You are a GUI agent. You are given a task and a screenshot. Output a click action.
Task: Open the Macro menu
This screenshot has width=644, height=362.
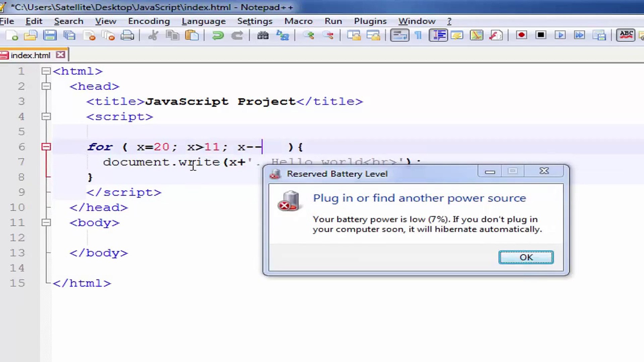(299, 21)
